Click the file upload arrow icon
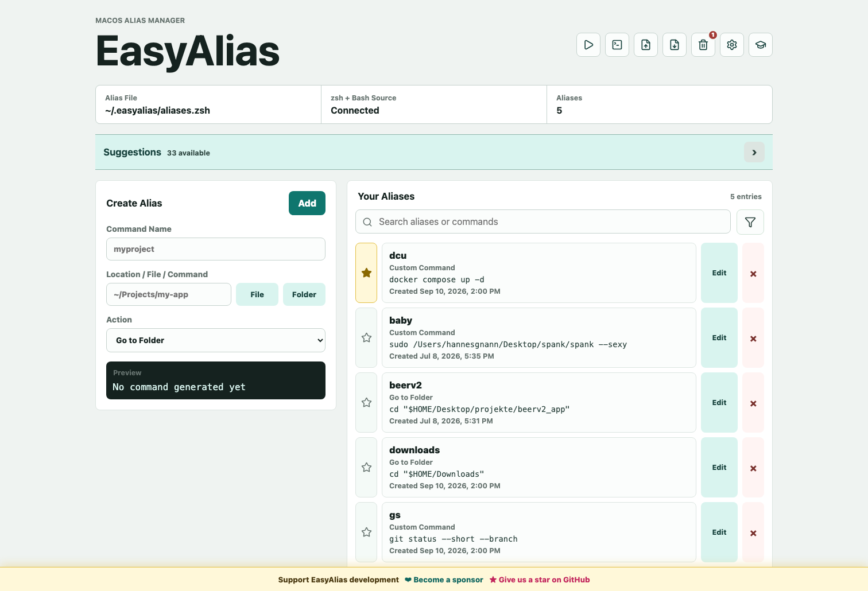Image resolution: width=868 pixels, height=591 pixels. point(646,45)
